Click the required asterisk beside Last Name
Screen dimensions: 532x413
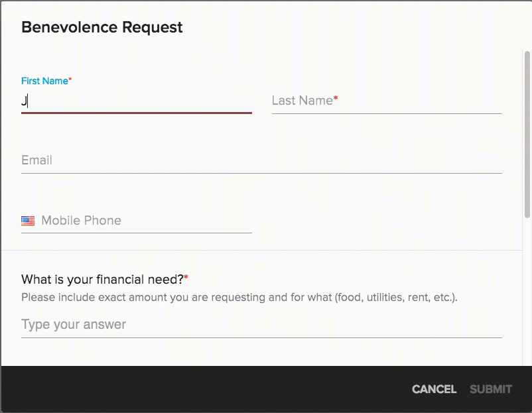click(337, 97)
